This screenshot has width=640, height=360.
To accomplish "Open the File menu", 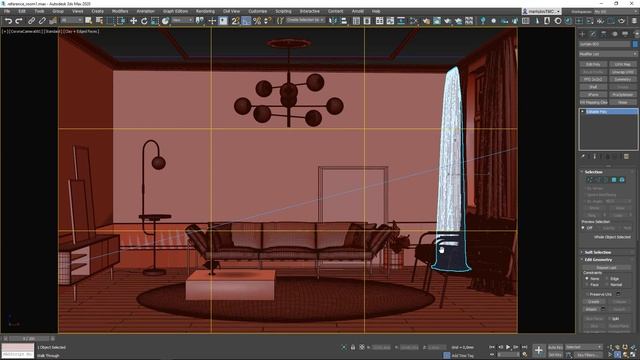I will pos(7,11).
